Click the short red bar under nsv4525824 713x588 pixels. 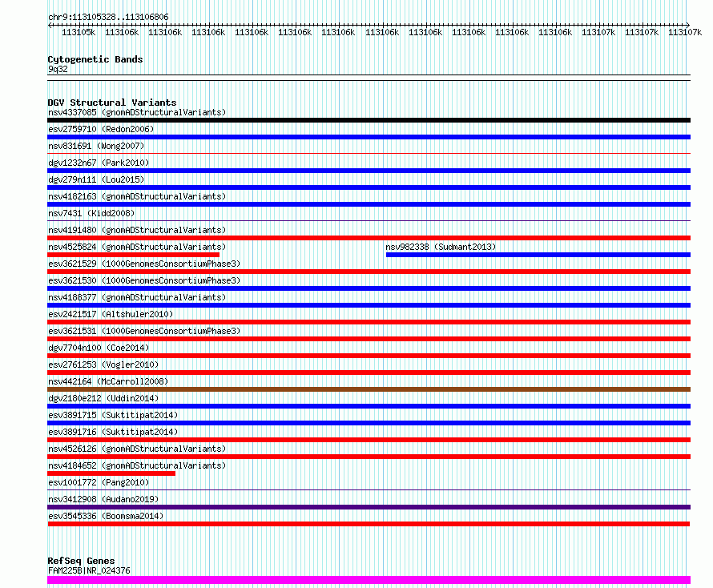[133, 255]
